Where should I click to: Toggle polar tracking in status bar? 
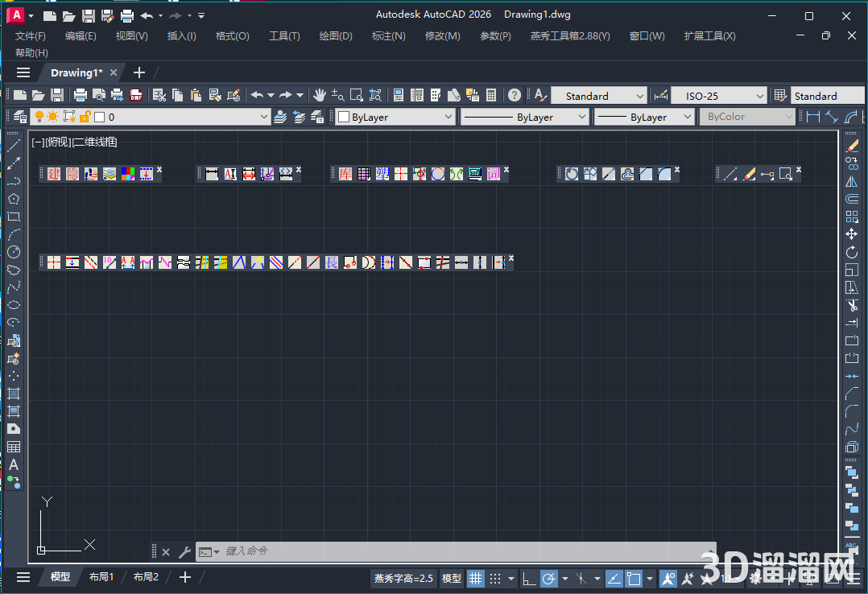pos(549,578)
